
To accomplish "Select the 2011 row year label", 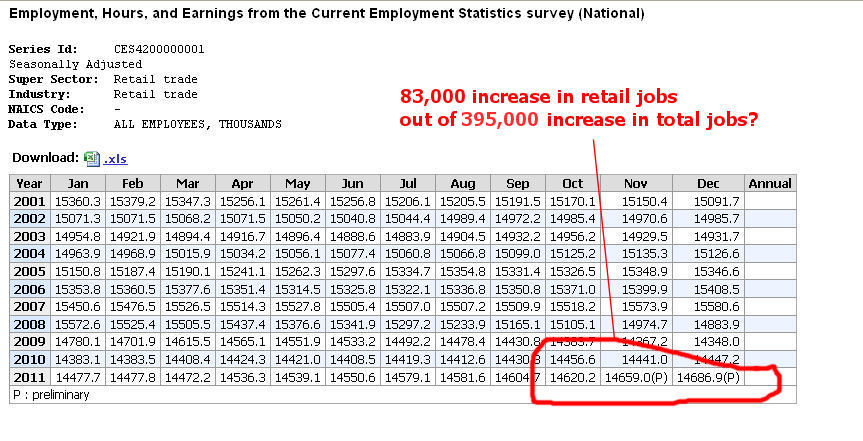I will tap(30, 377).
